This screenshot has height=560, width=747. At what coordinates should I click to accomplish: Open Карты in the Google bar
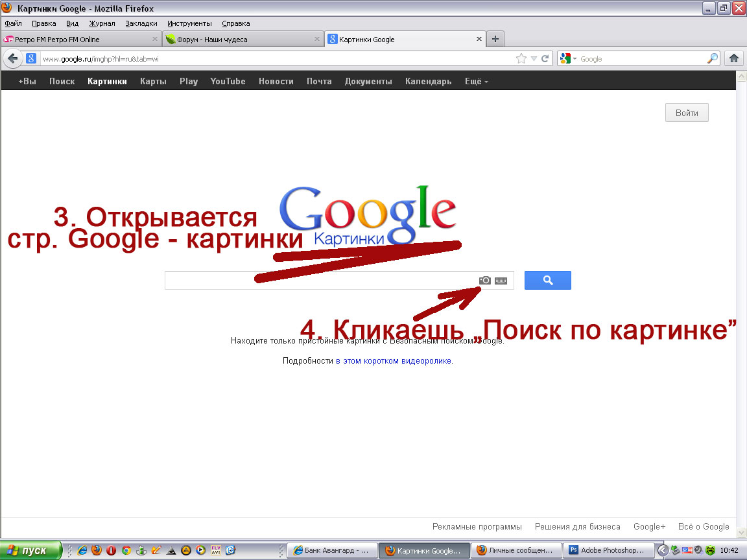click(153, 82)
